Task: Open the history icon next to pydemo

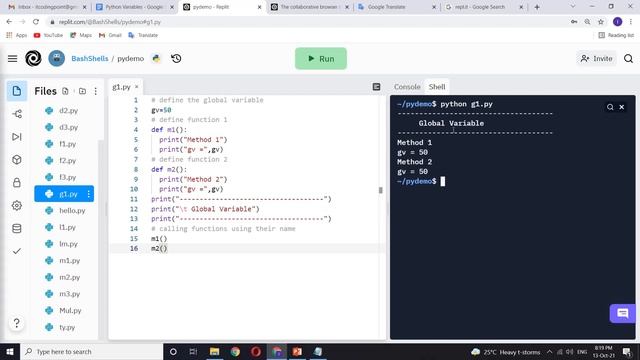Action: pos(176,58)
